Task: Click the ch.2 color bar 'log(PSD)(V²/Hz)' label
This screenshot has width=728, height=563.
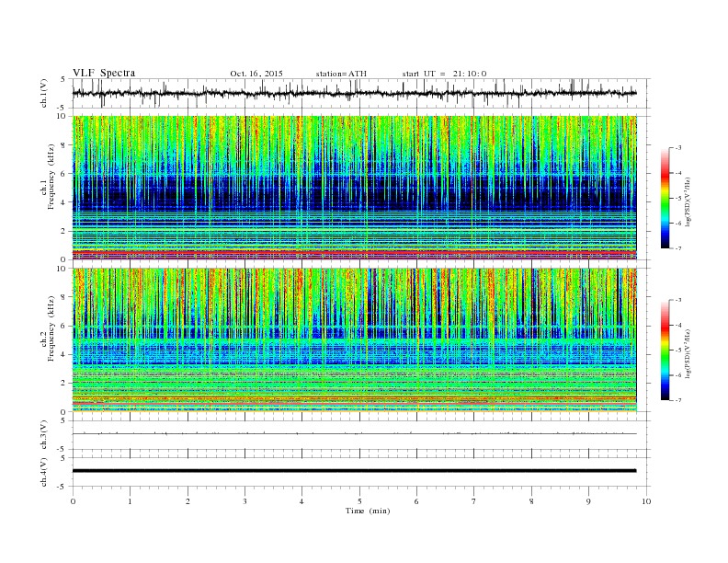Action: (688, 353)
